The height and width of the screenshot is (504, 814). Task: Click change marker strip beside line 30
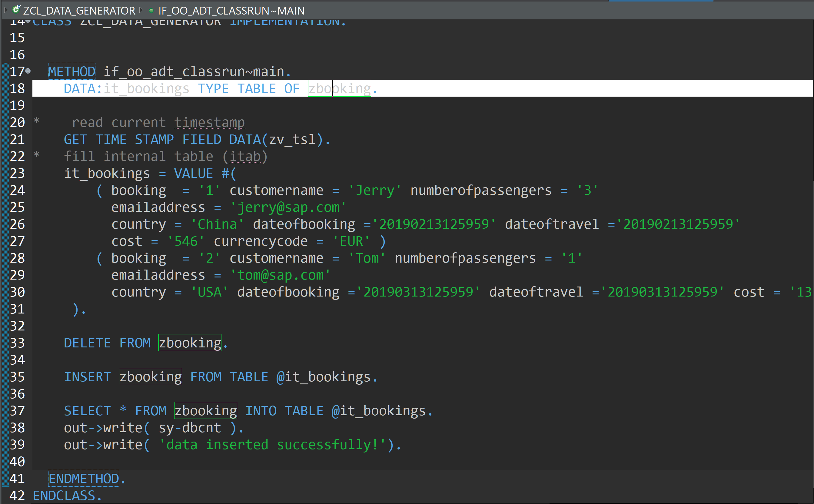6,292
